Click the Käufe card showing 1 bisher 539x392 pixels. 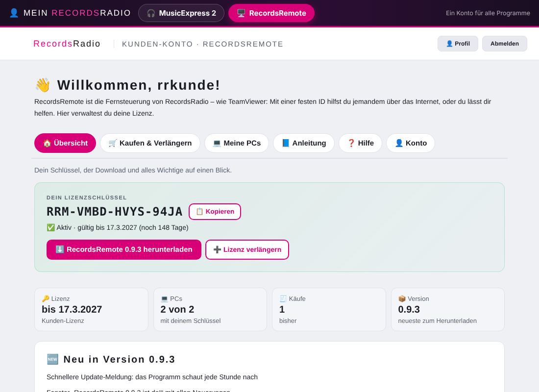(329, 310)
